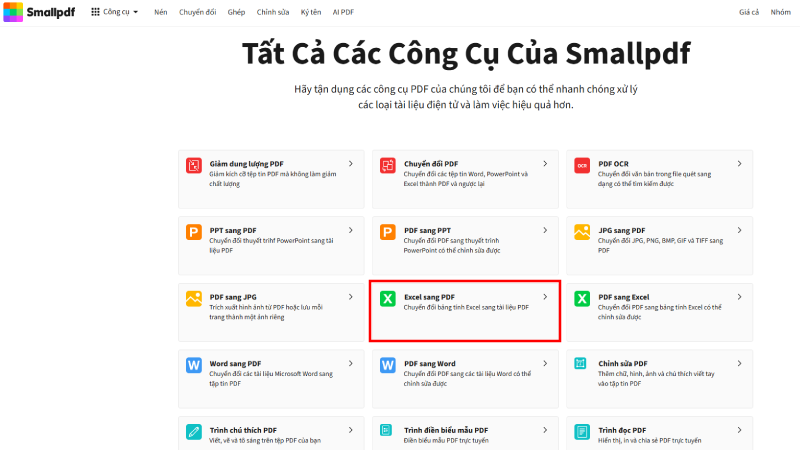The height and width of the screenshot is (450, 800).
Task: Click chevron on Trình điền biểu mẫu card
Action: [x=545, y=430]
